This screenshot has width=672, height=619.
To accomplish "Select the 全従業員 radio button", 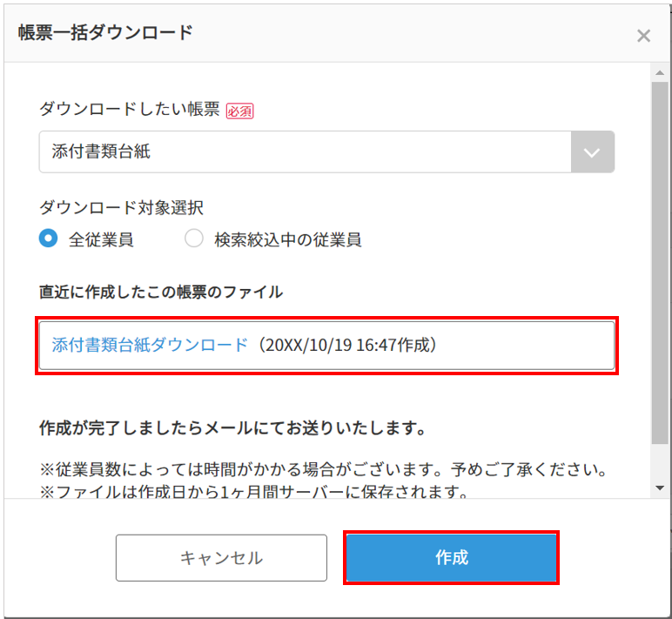I will (x=49, y=239).
